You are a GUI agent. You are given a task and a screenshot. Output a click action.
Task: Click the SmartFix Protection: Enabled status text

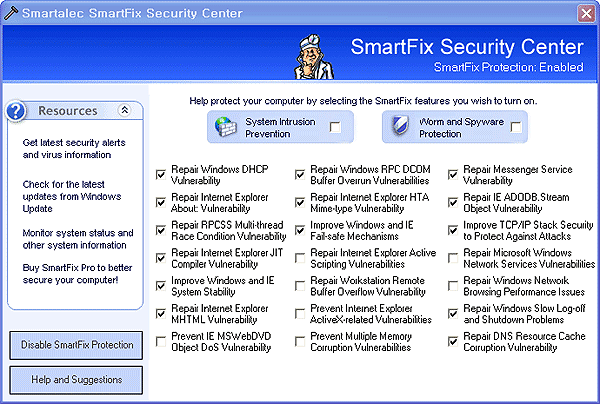click(509, 67)
